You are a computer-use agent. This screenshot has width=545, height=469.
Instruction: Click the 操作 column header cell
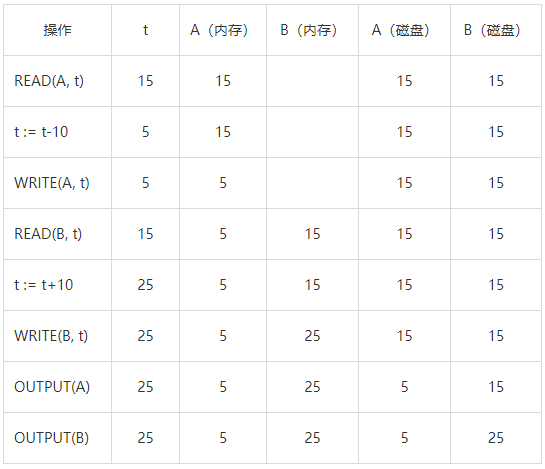pos(58,30)
